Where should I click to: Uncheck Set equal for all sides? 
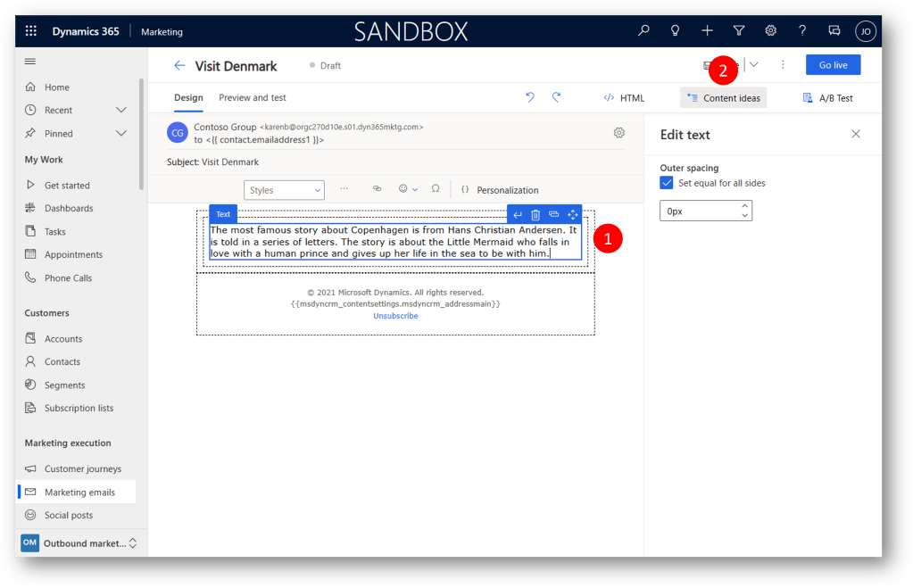click(667, 183)
